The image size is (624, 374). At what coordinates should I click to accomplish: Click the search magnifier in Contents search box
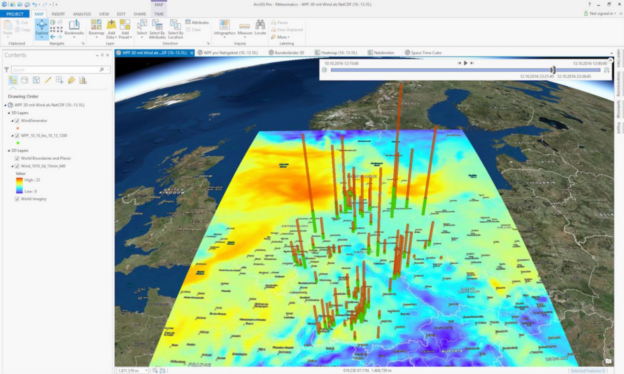pos(102,69)
